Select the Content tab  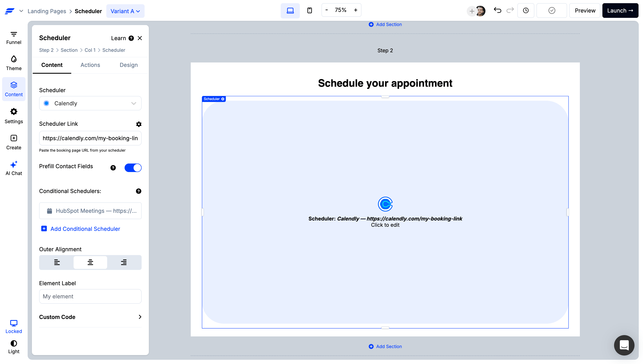coord(52,65)
